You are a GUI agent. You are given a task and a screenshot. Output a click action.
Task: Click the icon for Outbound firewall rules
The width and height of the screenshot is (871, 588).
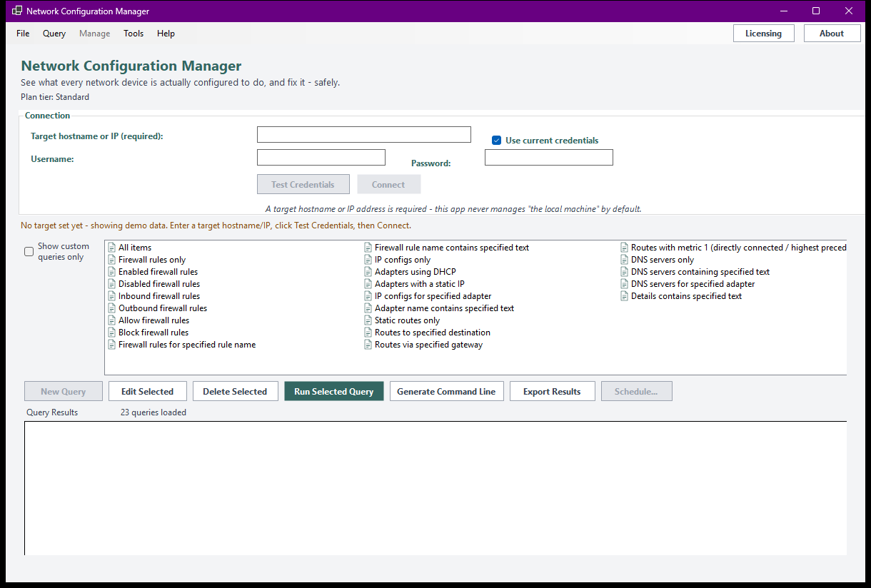point(111,308)
